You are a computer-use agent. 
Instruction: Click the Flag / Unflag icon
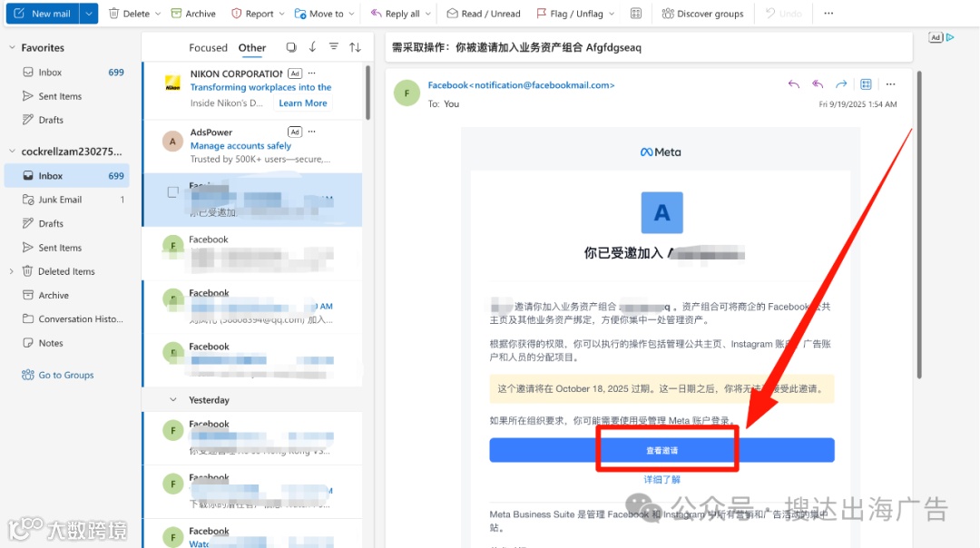(541, 13)
